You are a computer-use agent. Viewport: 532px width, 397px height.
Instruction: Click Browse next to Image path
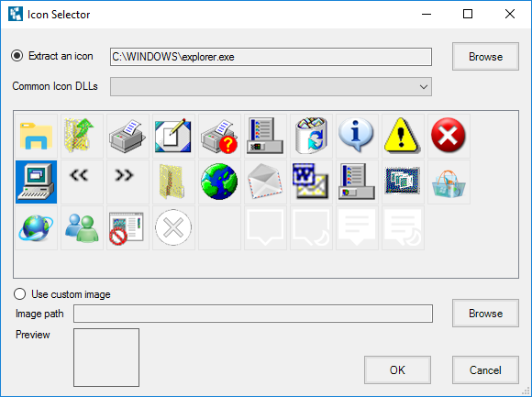(x=485, y=314)
